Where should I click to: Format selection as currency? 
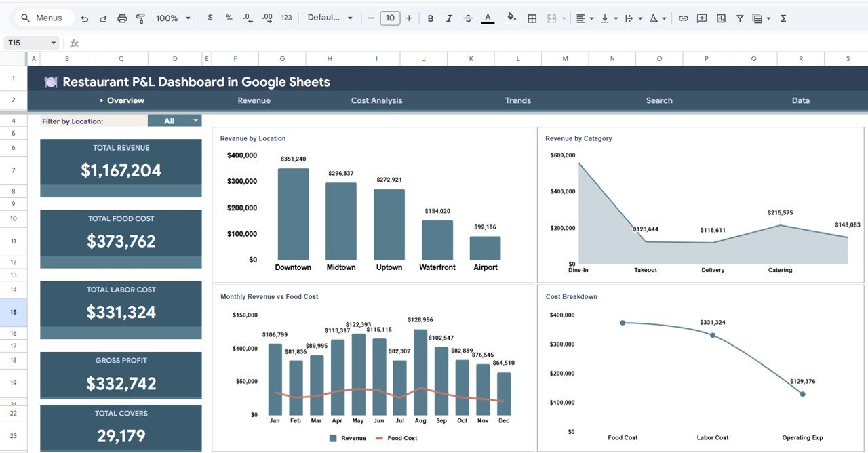pyautogui.click(x=210, y=18)
